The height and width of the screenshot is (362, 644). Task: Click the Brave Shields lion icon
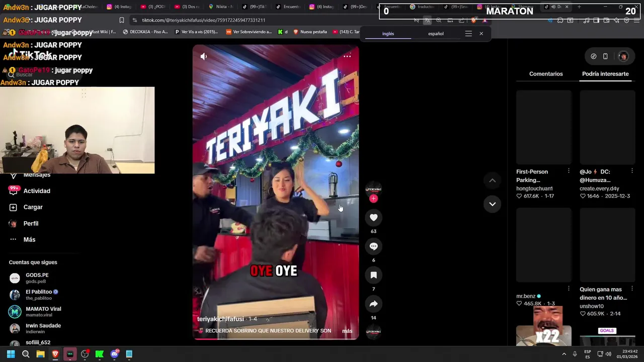click(473, 20)
